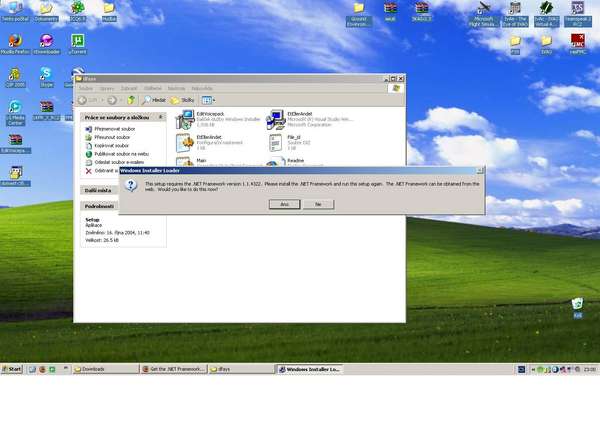The width and height of the screenshot is (600, 427).
Task: Switch to Windows Installer Loader taskbar button
Action: tap(309, 369)
